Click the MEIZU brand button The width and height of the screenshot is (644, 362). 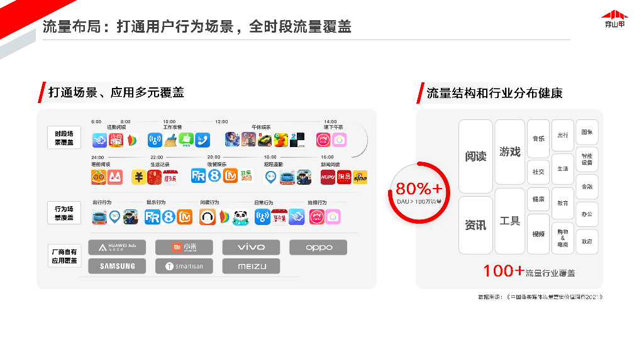[x=251, y=266]
